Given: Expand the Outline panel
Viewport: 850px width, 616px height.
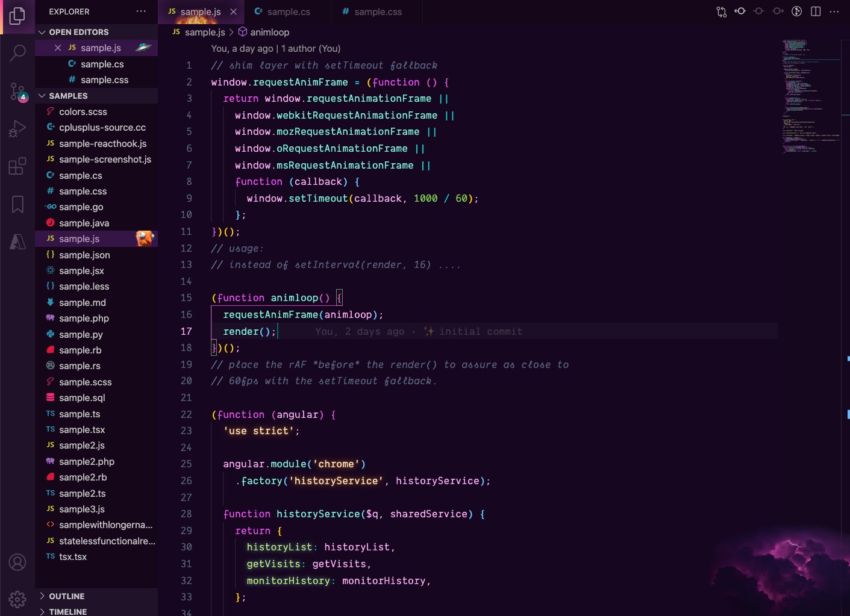Looking at the screenshot, I should (66, 596).
